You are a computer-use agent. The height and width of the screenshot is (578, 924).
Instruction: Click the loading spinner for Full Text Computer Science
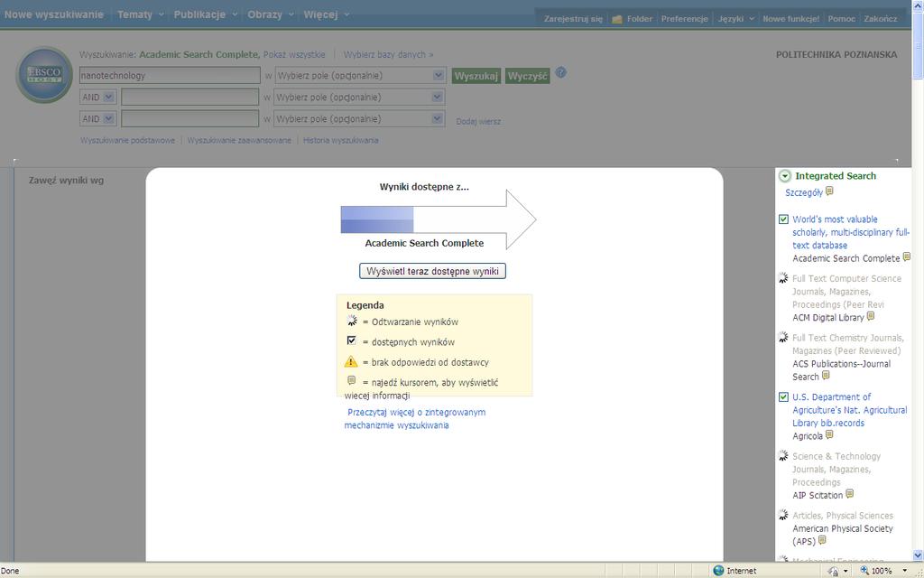pos(783,278)
